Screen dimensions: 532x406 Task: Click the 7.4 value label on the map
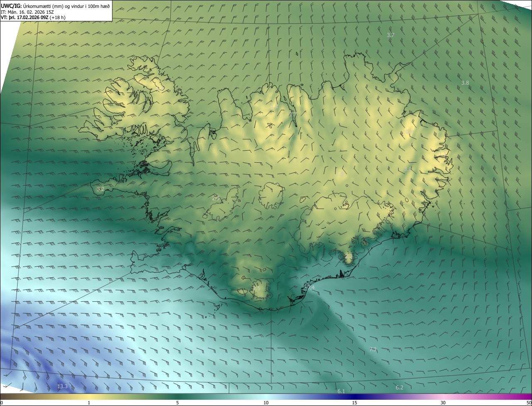(311, 288)
